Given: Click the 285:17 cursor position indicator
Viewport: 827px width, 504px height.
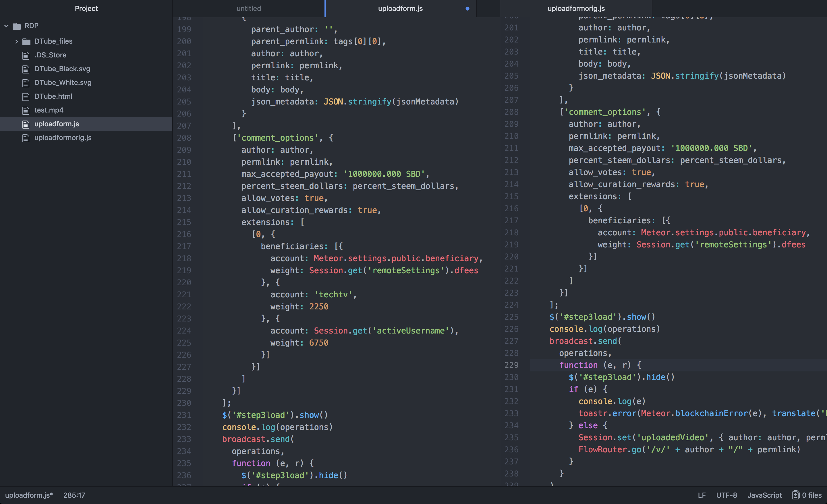Looking at the screenshot, I should click(74, 495).
